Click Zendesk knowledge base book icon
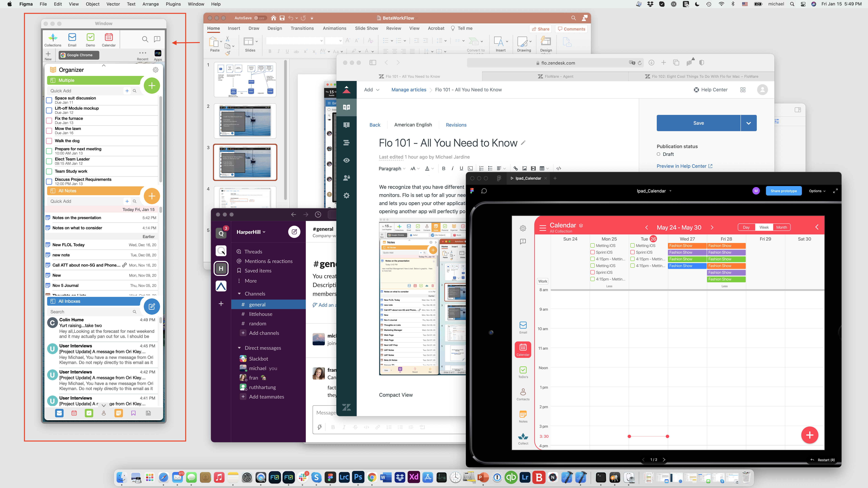 tap(346, 107)
